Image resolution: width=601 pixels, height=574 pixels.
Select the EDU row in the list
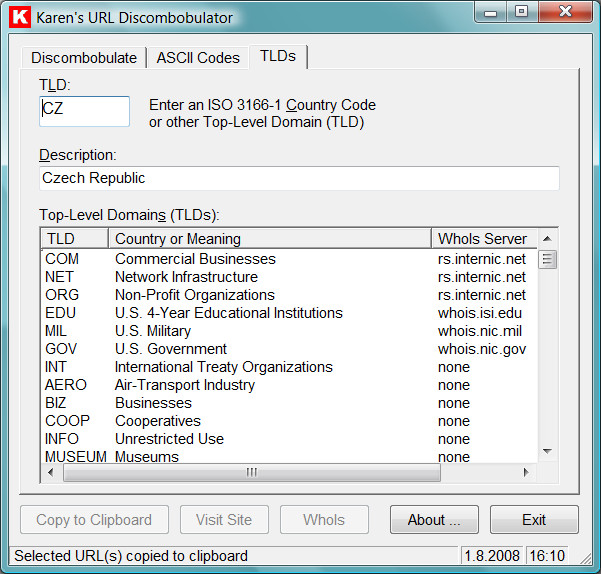pyautogui.click(x=289, y=313)
